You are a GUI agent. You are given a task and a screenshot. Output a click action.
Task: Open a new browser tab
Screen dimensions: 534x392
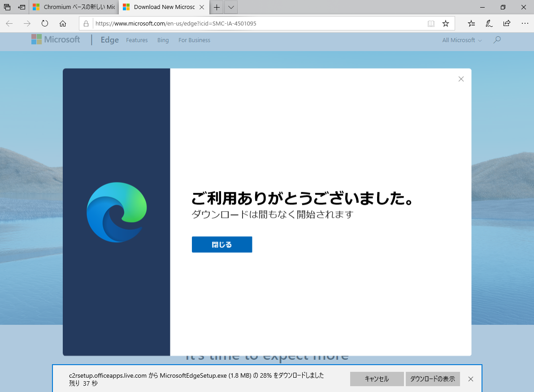(x=217, y=7)
